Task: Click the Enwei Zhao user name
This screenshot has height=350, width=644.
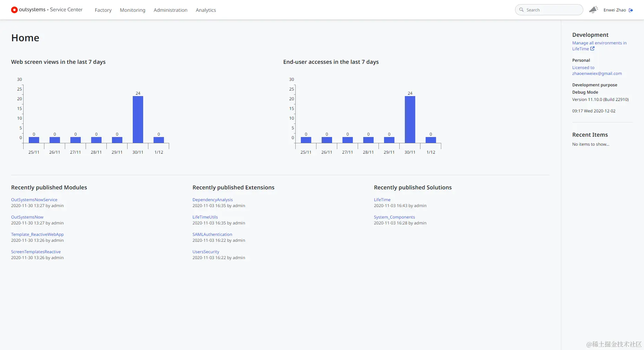Action: (x=615, y=10)
